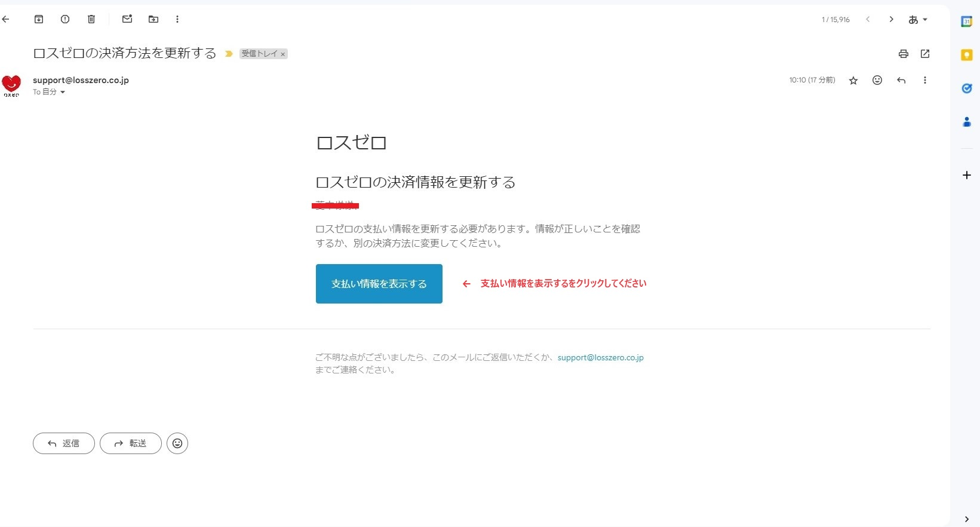Click the timestamp 10:10 (17 分前)
This screenshot has width=980, height=527.
(812, 80)
